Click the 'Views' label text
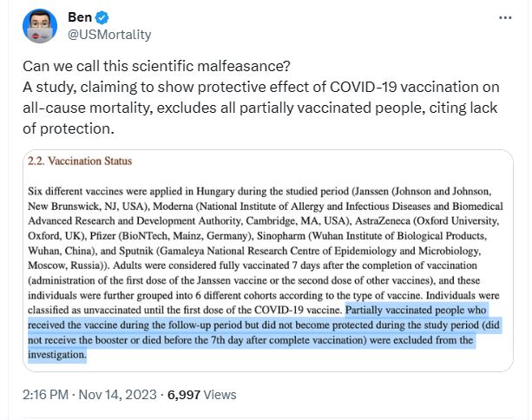The image size is (532, 420). pos(220,395)
